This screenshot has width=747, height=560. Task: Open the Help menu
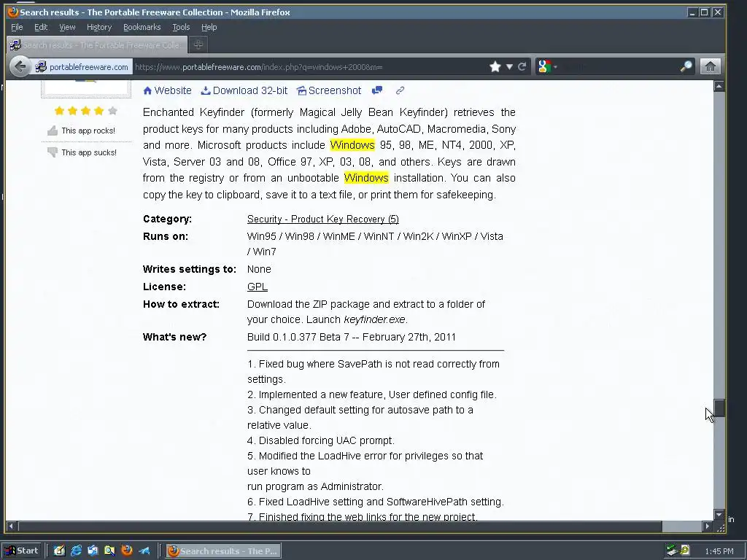pyautogui.click(x=209, y=27)
